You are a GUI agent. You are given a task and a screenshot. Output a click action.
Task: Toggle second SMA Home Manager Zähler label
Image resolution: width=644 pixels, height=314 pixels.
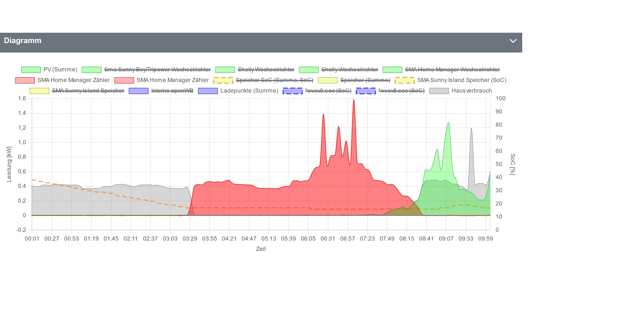tap(173, 80)
